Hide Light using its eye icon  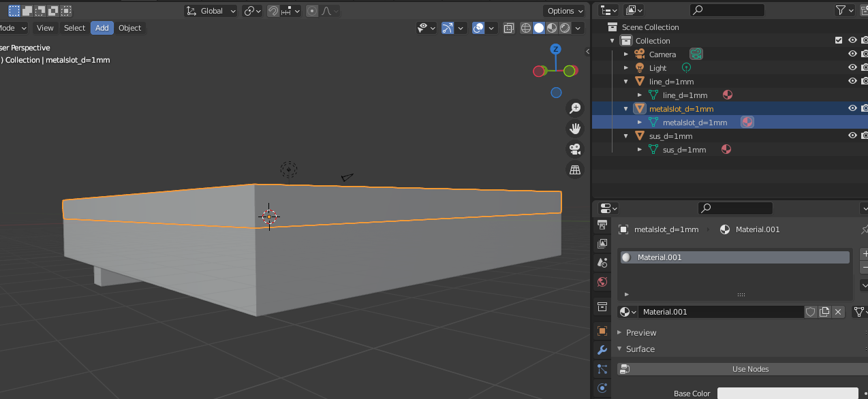tap(852, 67)
